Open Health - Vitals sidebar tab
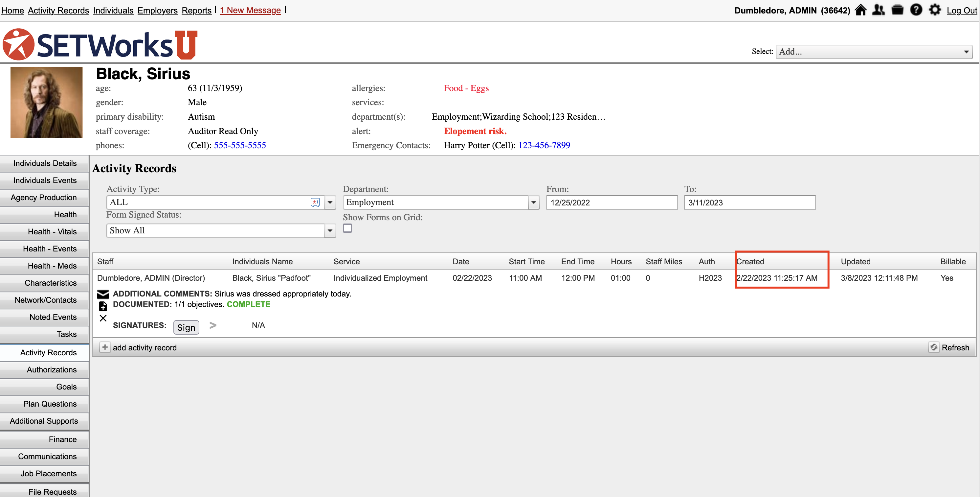The height and width of the screenshot is (497, 980). 45,232
